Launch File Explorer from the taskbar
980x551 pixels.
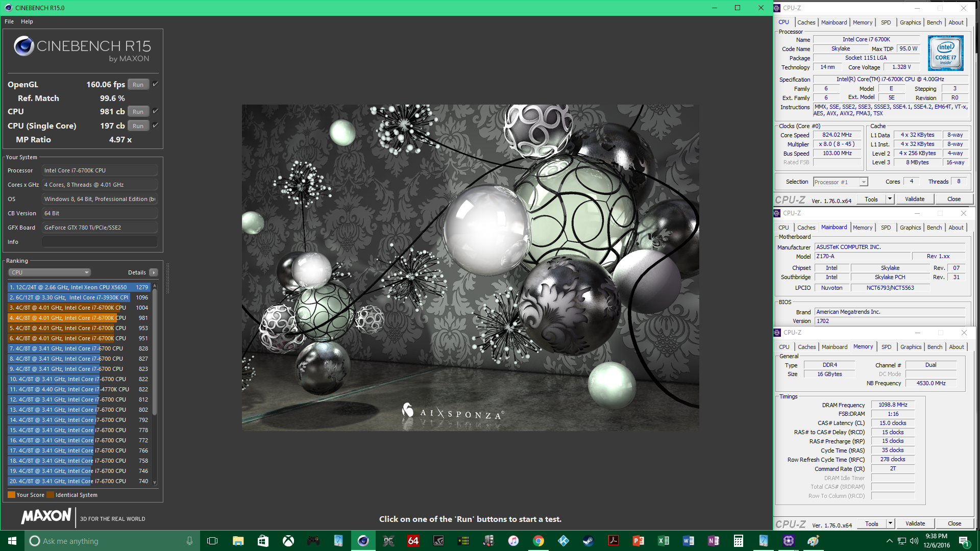[x=238, y=541]
